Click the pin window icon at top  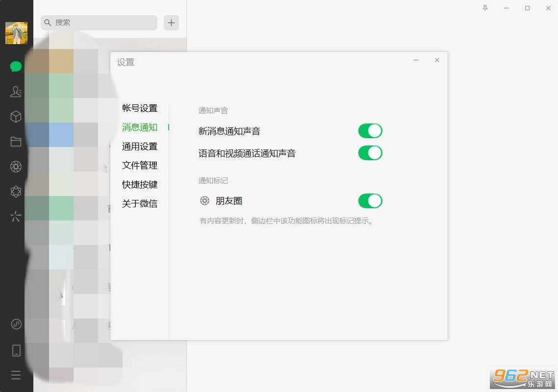(x=485, y=8)
